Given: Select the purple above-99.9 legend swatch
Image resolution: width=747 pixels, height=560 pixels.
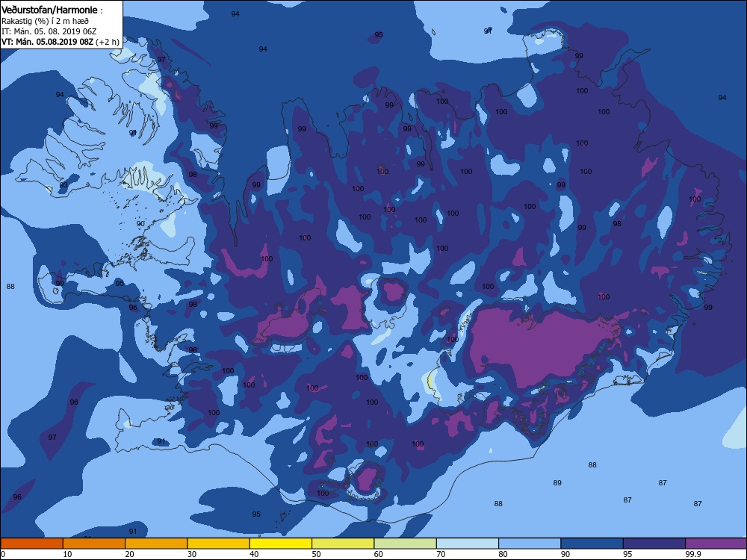Looking at the screenshot, I should tap(716, 544).
